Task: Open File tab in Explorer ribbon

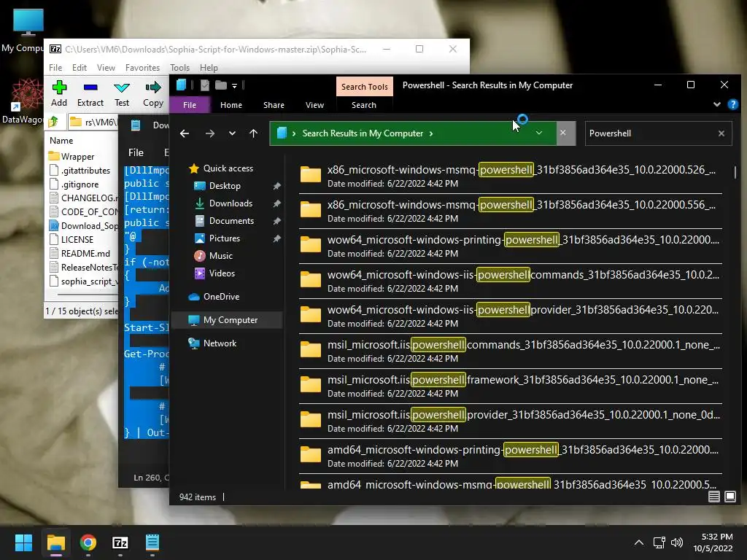Action: (x=190, y=105)
